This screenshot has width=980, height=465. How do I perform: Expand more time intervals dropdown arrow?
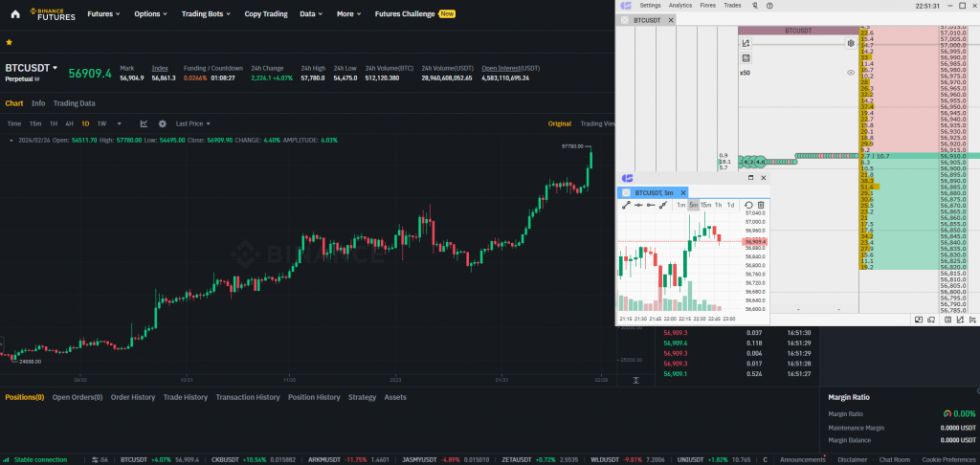pyautogui.click(x=120, y=123)
